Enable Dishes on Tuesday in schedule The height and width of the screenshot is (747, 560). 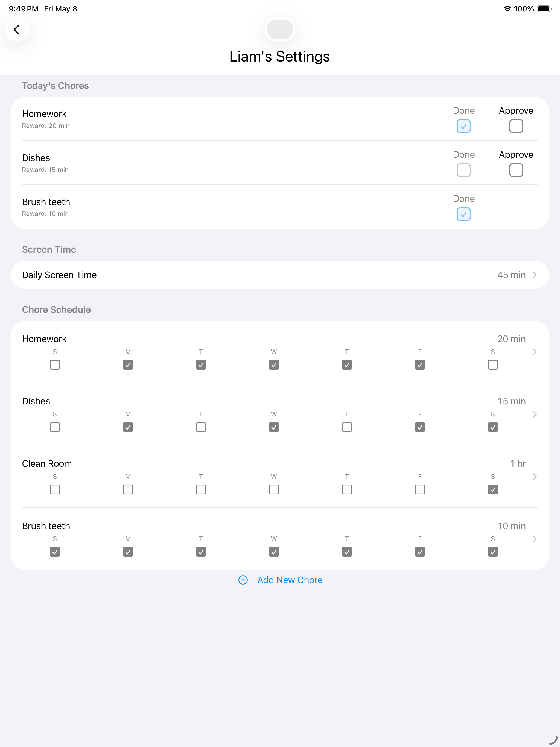point(201,427)
